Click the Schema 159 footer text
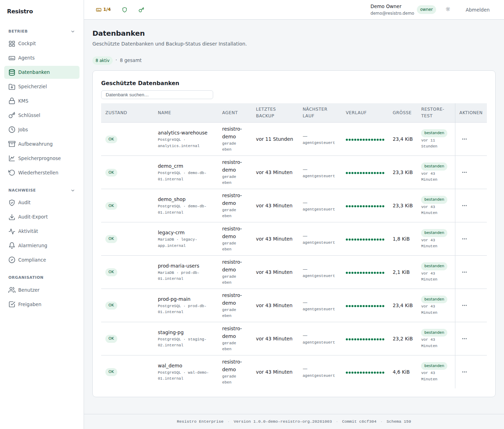Viewport: 504px width, 429px height. point(399,422)
